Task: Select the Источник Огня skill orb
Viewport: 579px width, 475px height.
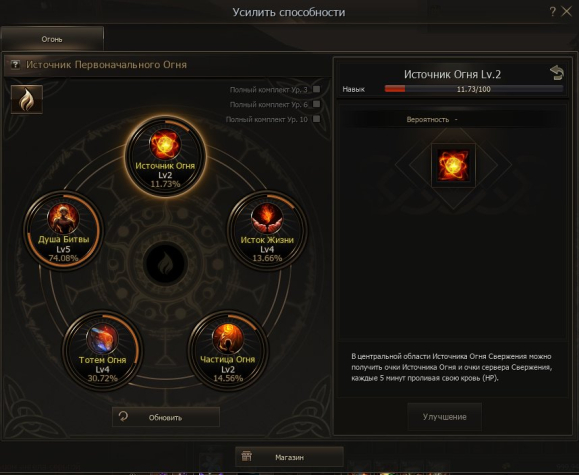Action: point(165,157)
